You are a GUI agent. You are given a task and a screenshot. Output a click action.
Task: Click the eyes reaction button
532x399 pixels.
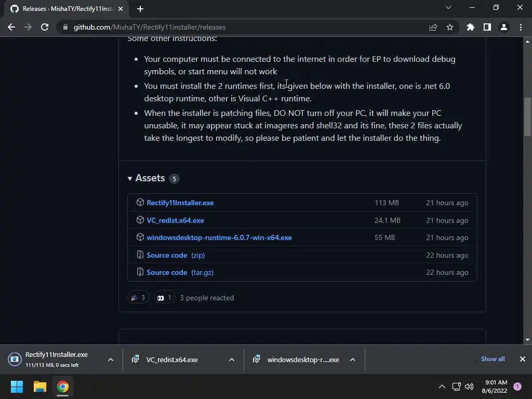point(164,298)
